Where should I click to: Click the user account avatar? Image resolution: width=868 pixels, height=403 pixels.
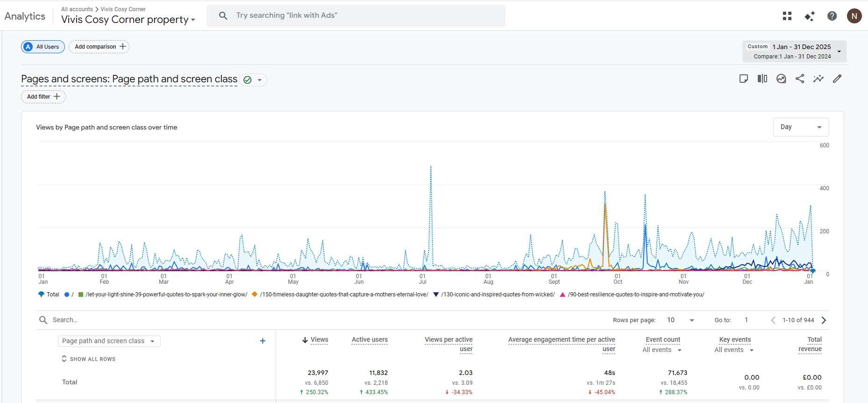(854, 16)
